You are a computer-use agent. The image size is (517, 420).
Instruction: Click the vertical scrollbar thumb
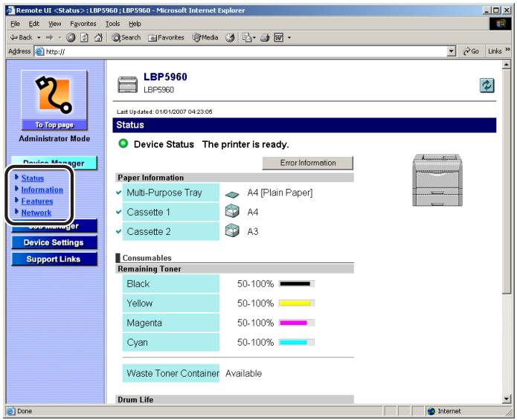pos(507,181)
